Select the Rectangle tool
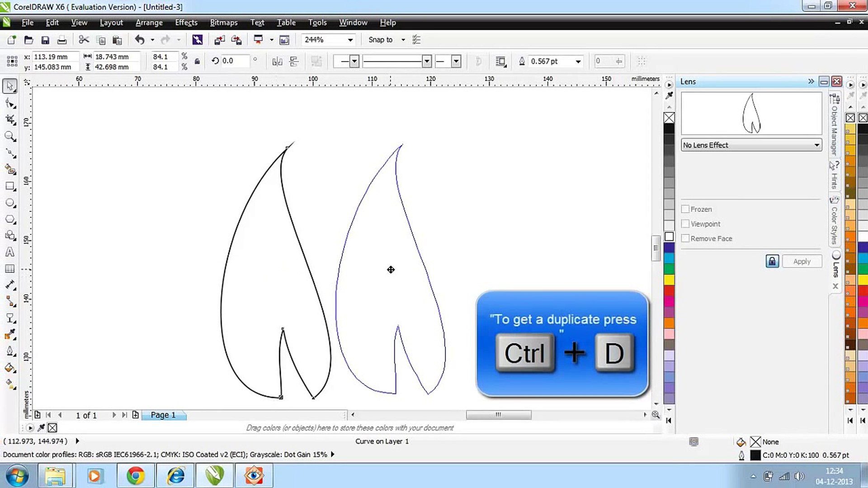Screen dimensions: 868x488 pyautogui.click(x=10, y=186)
